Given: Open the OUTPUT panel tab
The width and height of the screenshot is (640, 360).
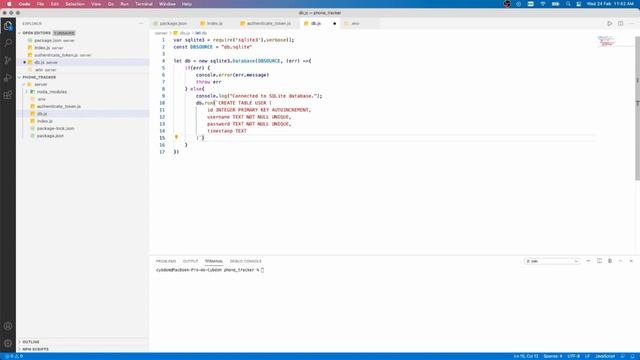Looking at the screenshot, I should pos(190,261).
